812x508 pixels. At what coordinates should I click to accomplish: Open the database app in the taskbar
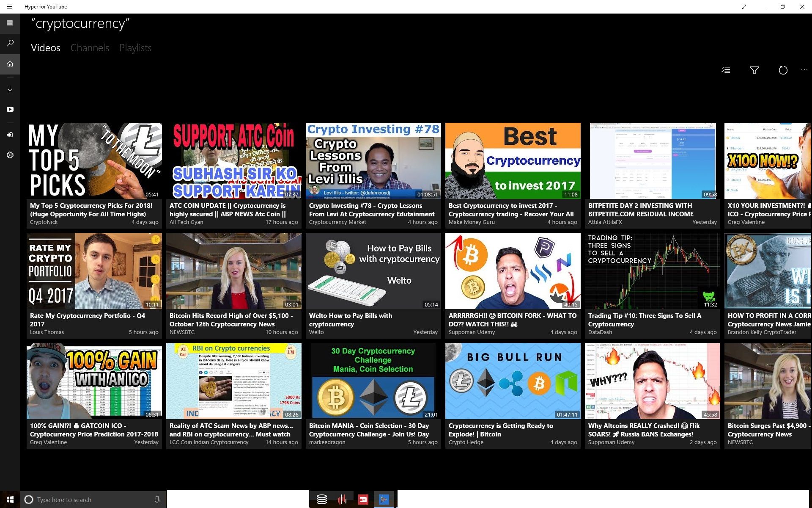(322, 500)
